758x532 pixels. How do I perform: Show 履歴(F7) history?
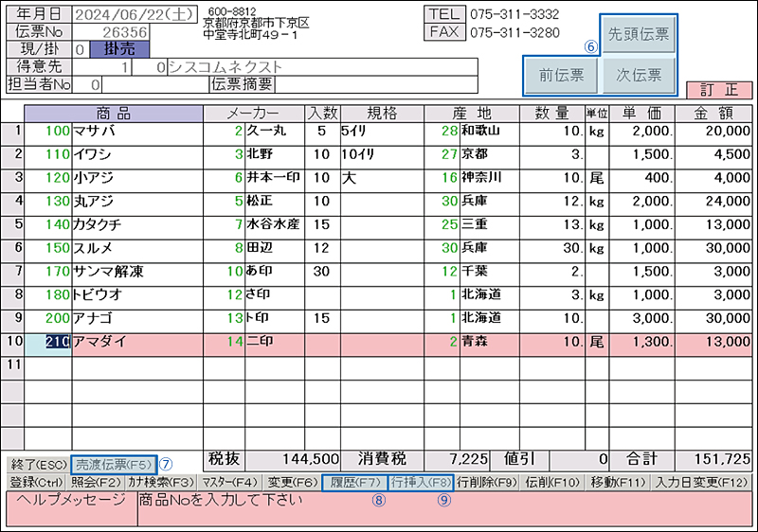coord(354,482)
